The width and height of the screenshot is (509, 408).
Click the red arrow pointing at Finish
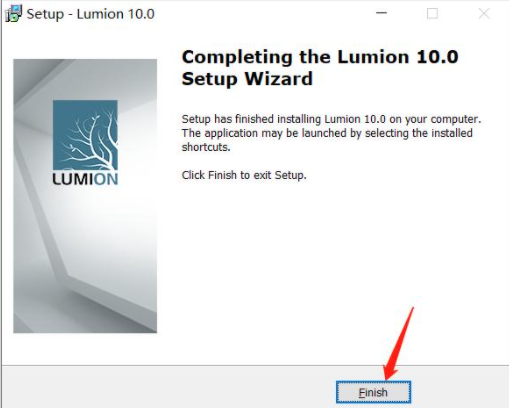398,344
